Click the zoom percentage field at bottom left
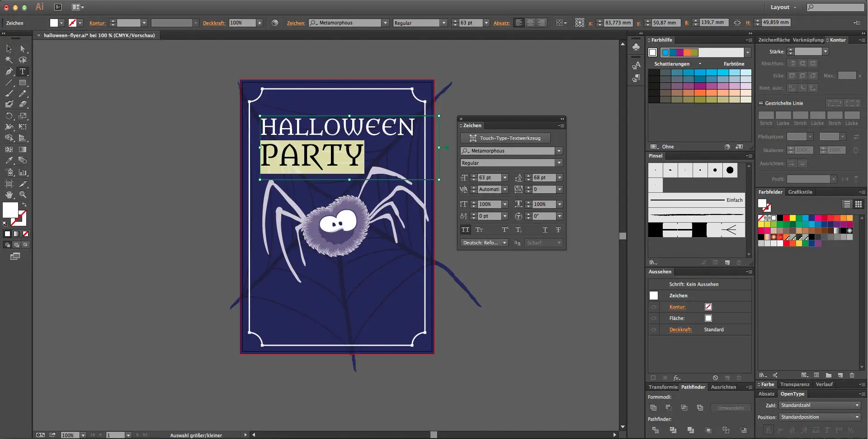 click(69, 435)
